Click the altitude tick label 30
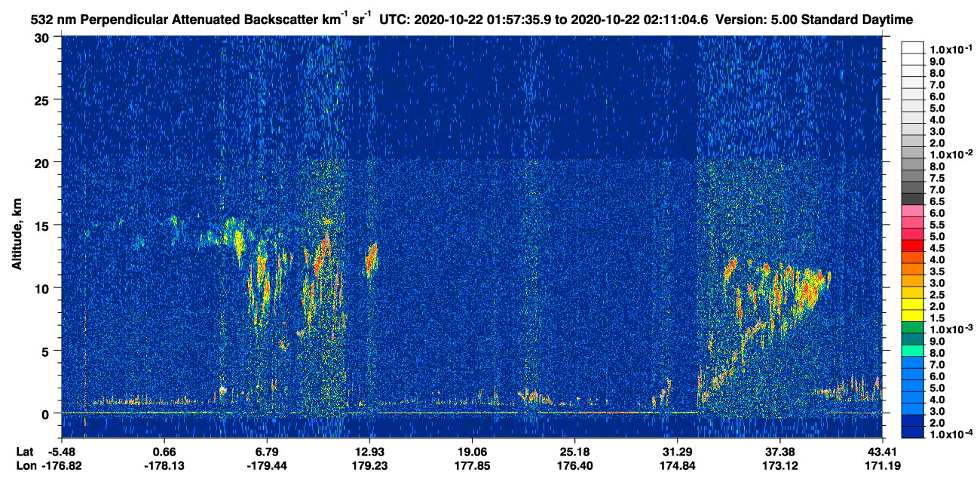Image resolution: width=980 pixels, height=503 pixels. coord(43,37)
